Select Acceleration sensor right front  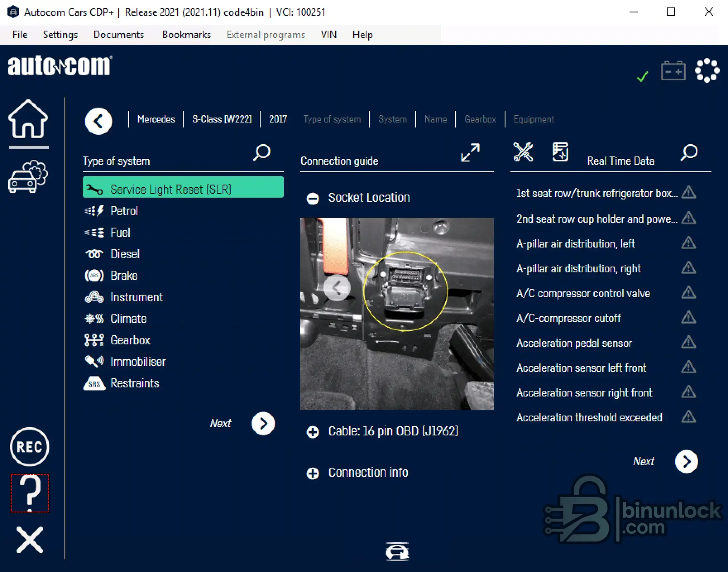tap(584, 393)
